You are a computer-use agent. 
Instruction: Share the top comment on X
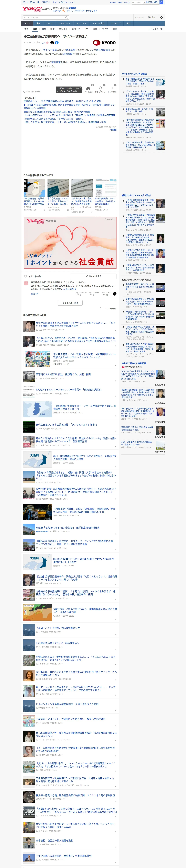[x=115, y=294]
